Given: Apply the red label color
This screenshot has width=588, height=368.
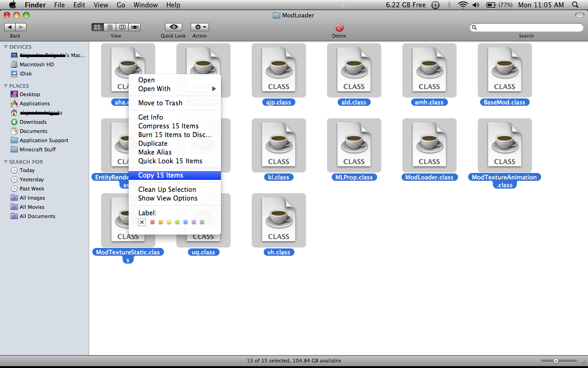Looking at the screenshot, I should point(153,222).
